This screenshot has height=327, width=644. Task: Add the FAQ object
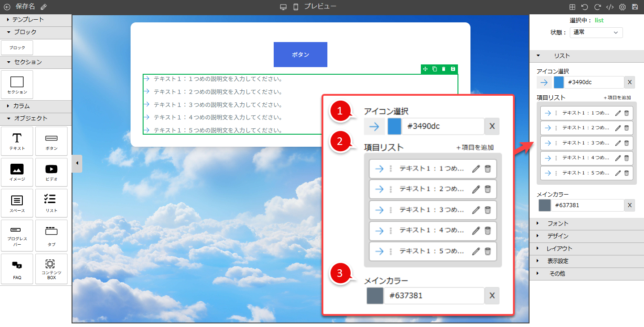click(17, 269)
